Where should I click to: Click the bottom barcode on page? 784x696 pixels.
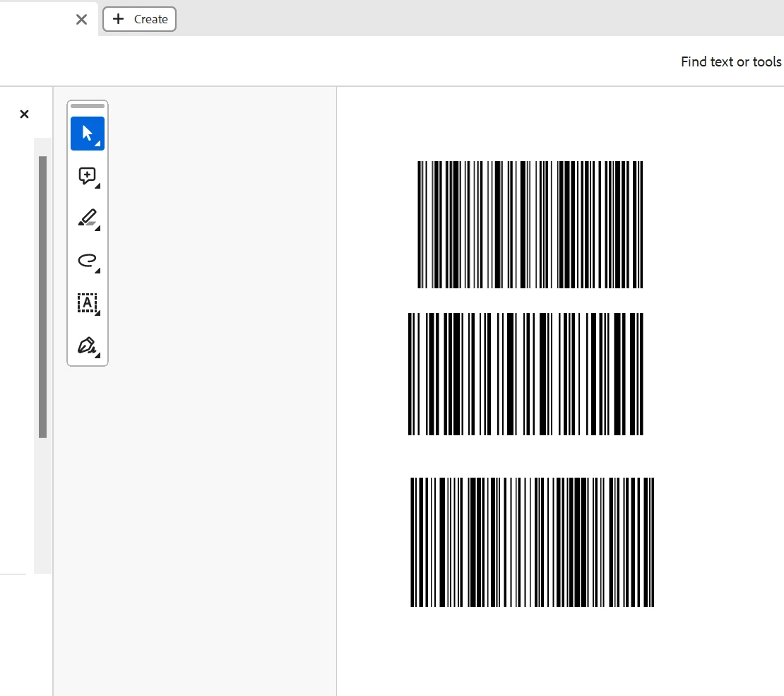[532, 542]
